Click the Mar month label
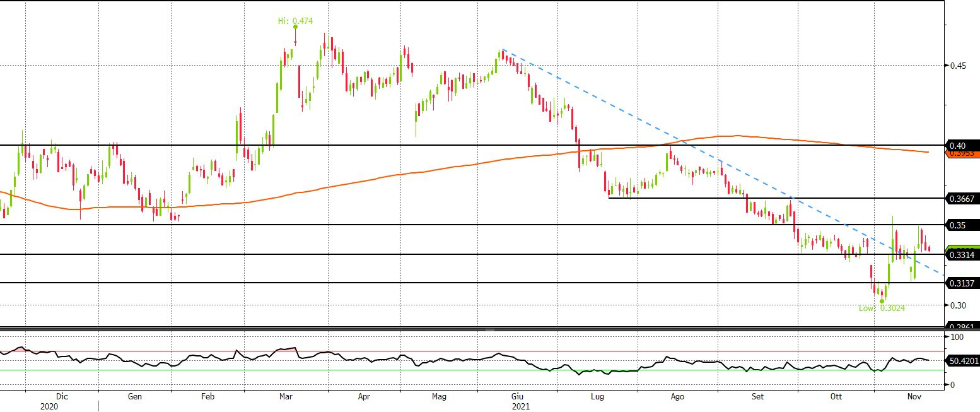 tap(286, 397)
